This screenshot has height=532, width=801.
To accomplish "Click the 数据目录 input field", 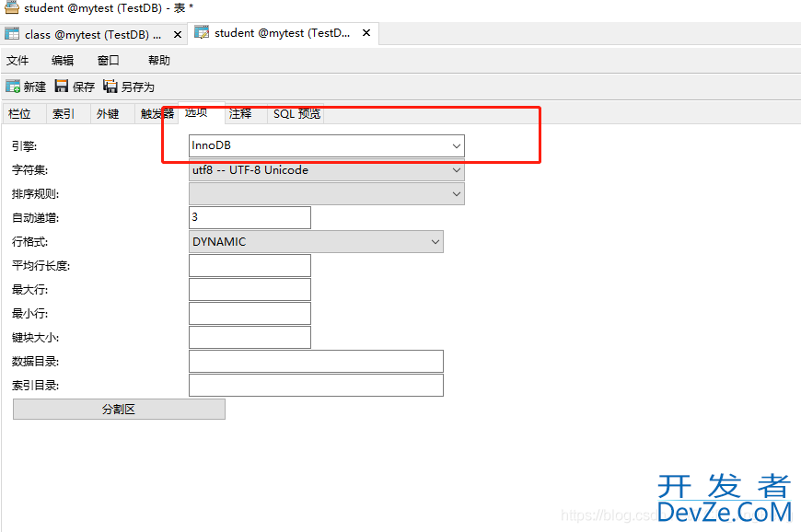I will coord(316,362).
